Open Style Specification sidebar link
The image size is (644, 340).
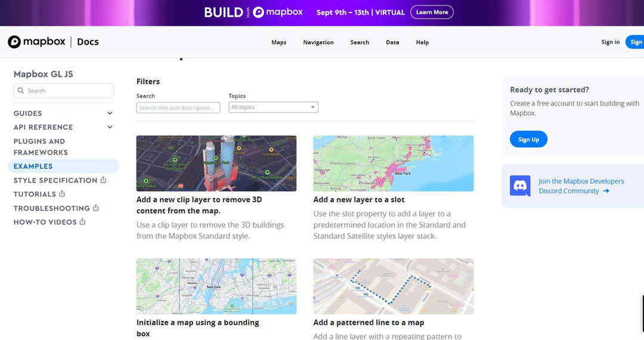[55, 180]
